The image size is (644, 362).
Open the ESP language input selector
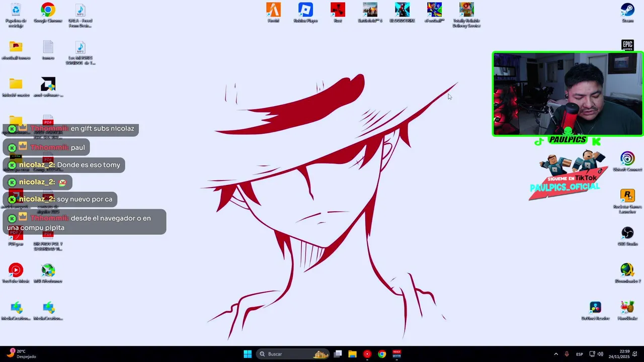click(580, 354)
